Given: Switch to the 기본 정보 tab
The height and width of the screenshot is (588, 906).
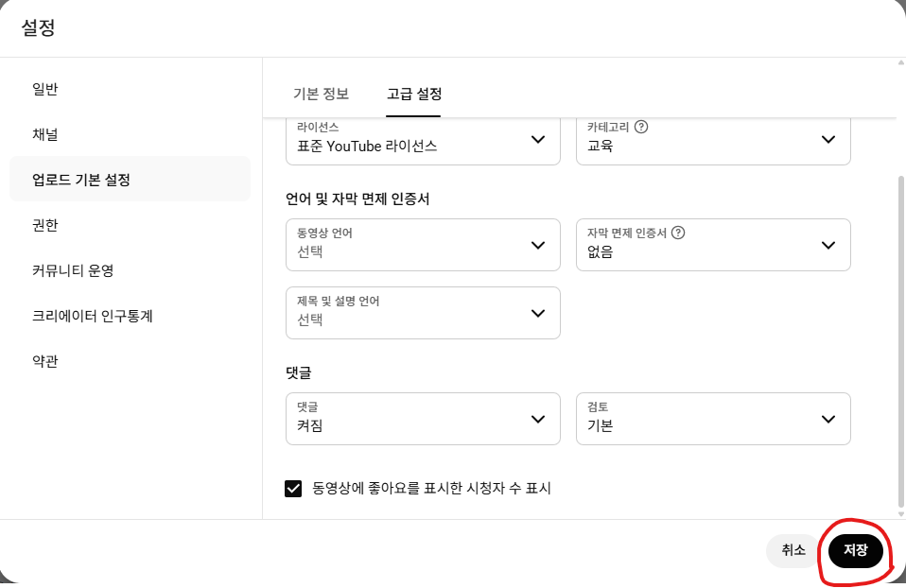Looking at the screenshot, I should (x=322, y=95).
